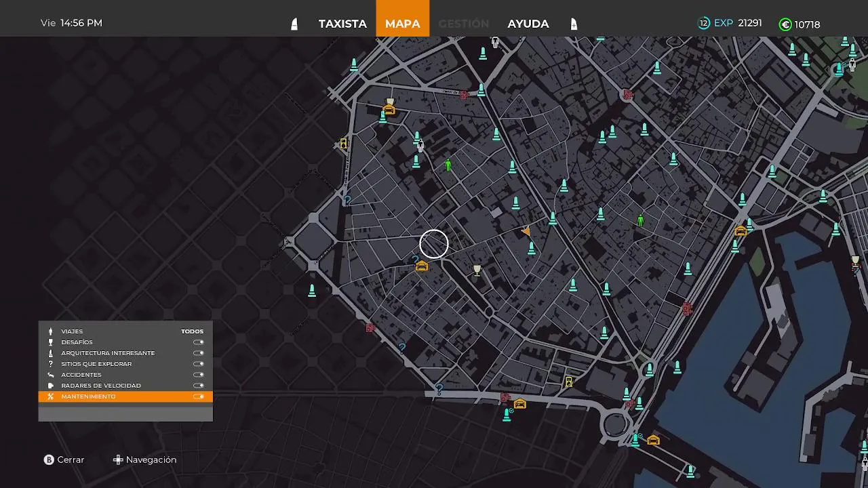Viewport: 868px width, 488px height.
Task: Click the orange garage marker beside the map cursor
Action: tap(421, 266)
